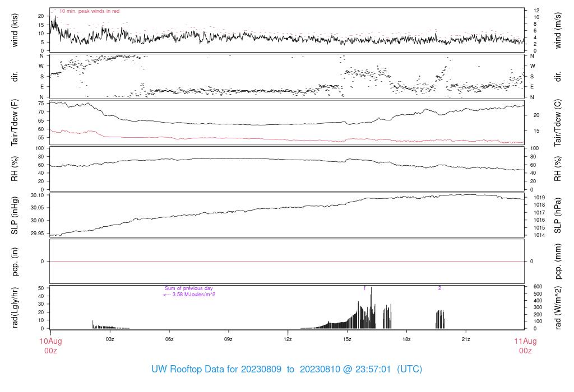Click the '15z' time axis tick label

click(x=347, y=339)
